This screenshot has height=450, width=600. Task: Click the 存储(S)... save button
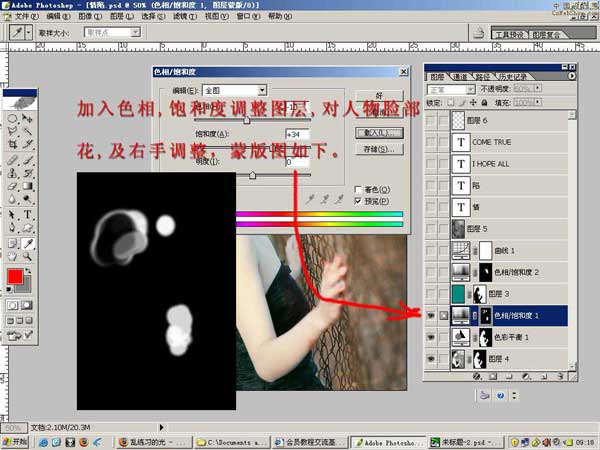click(x=379, y=149)
